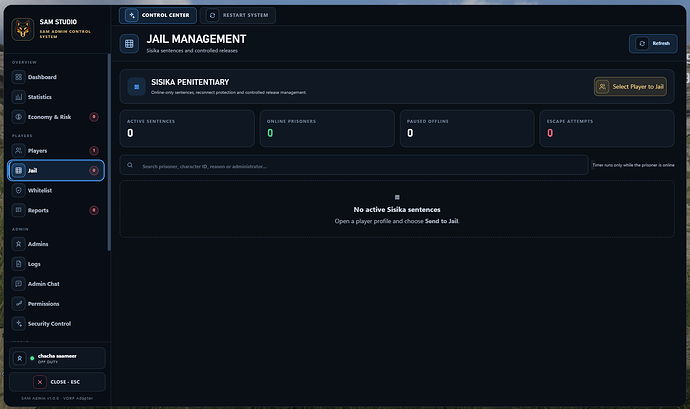Viewport: 690px width, 409px height.
Task: Click the SAM Studio fox logo
Action: [23, 29]
